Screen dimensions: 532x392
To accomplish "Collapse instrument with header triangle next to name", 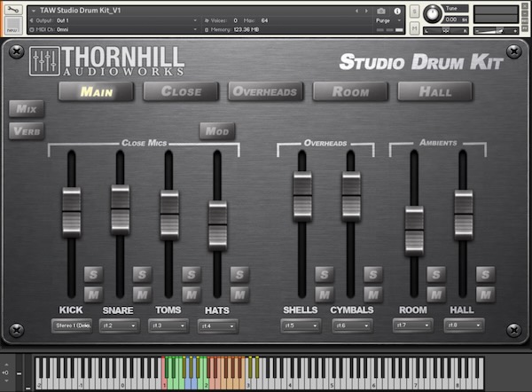I will click(x=34, y=11).
